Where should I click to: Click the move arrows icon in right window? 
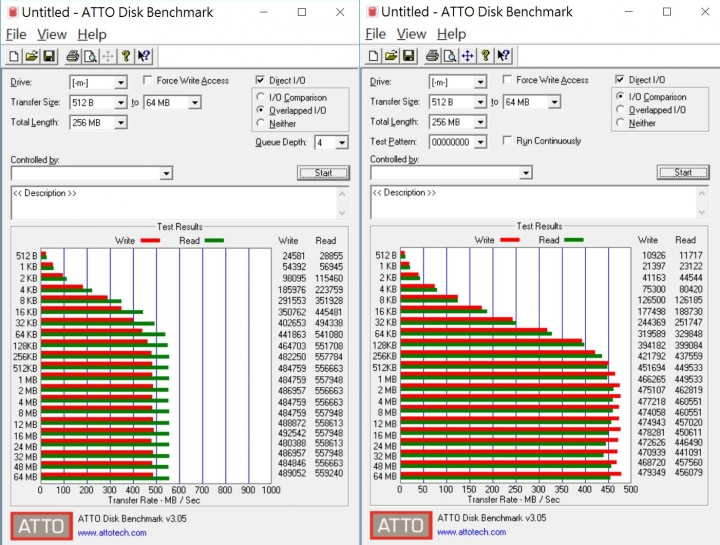pos(467,56)
